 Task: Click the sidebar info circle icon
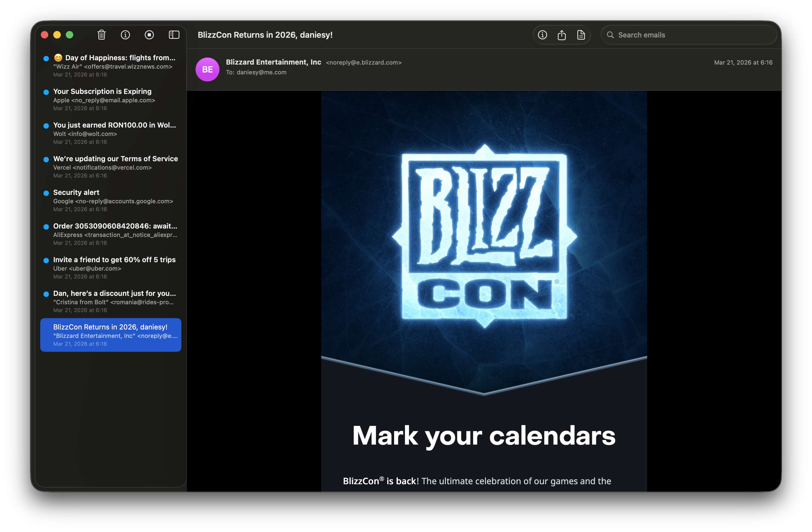click(125, 35)
